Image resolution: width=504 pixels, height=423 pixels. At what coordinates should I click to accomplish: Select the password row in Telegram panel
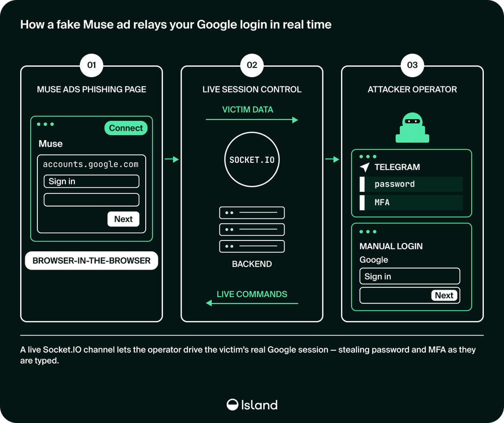(x=411, y=184)
